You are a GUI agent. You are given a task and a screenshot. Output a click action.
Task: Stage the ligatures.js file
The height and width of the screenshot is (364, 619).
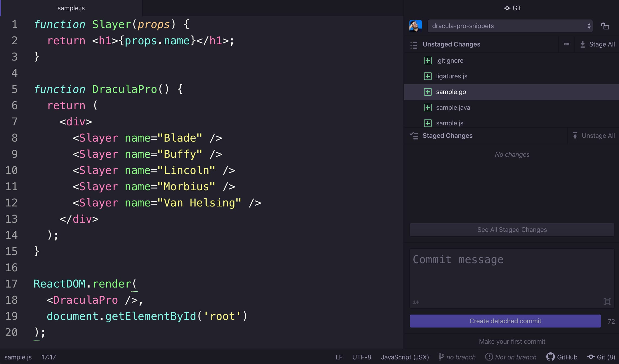pyautogui.click(x=427, y=76)
